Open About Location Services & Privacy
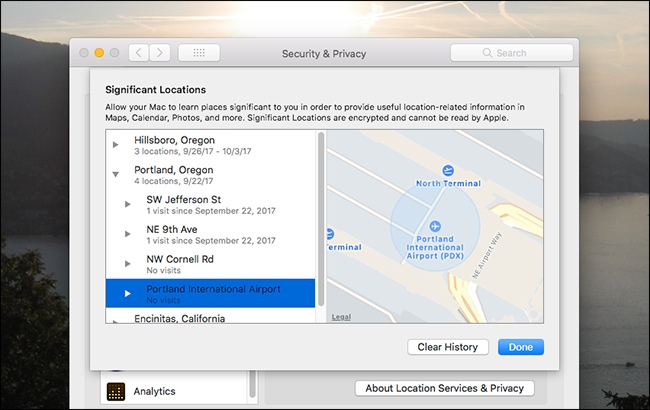The image size is (650, 410). (x=444, y=388)
